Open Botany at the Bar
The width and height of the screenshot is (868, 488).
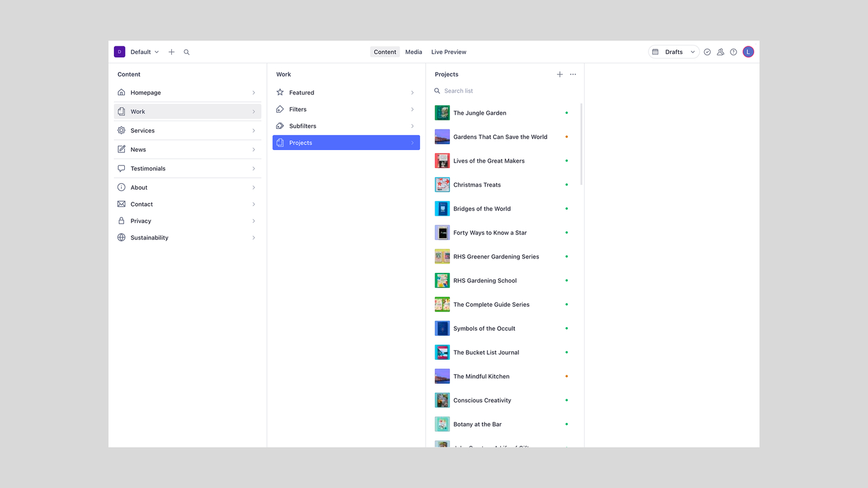tap(504, 424)
